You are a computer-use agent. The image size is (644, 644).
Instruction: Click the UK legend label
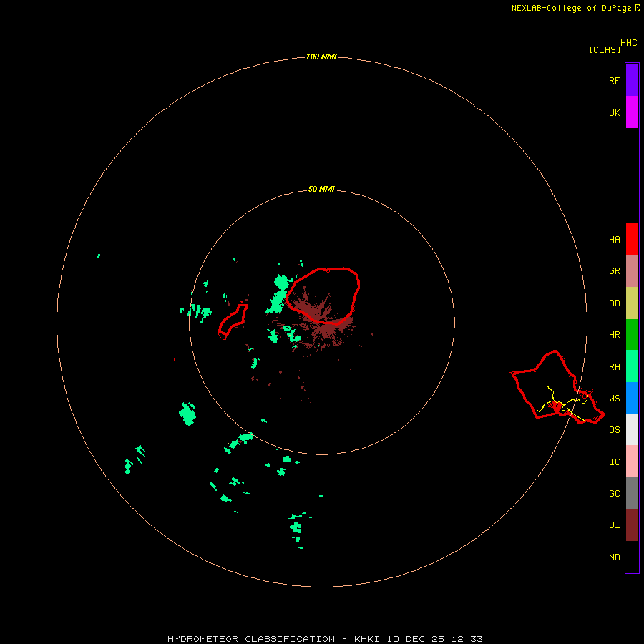pos(615,112)
